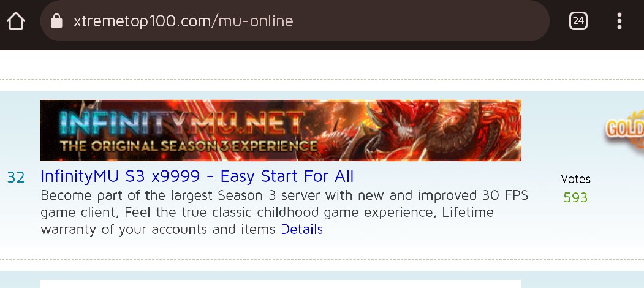Click the Votes label above 593
644x288 pixels.
coord(575,179)
